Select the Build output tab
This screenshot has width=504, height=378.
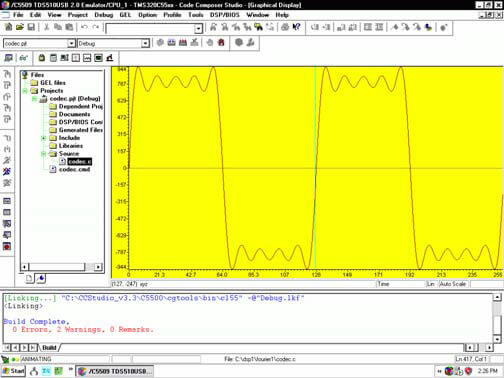tap(49, 348)
